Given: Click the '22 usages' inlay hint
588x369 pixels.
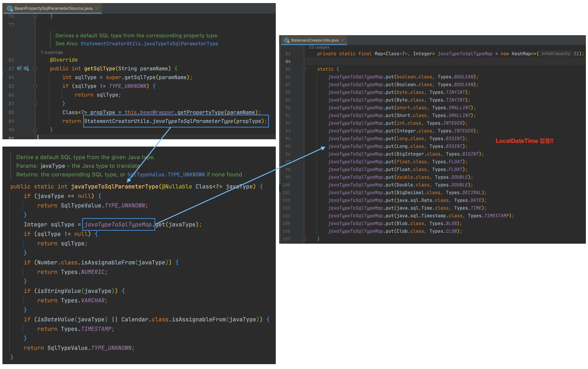Looking at the screenshot, I should tap(319, 47).
